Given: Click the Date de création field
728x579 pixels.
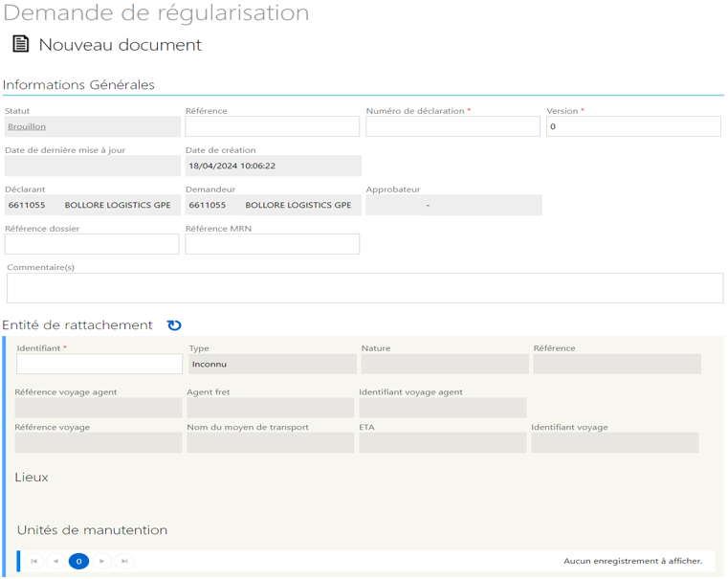Looking at the screenshot, I should [x=273, y=166].
